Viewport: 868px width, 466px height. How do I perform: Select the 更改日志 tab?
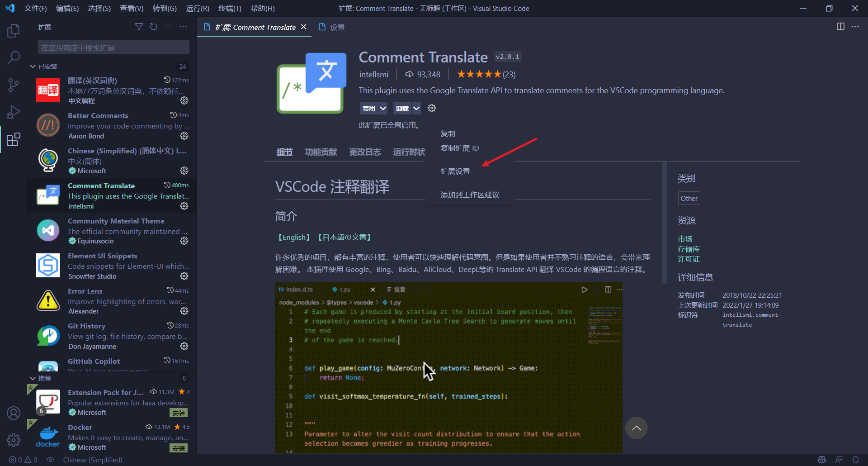[365, 152]
